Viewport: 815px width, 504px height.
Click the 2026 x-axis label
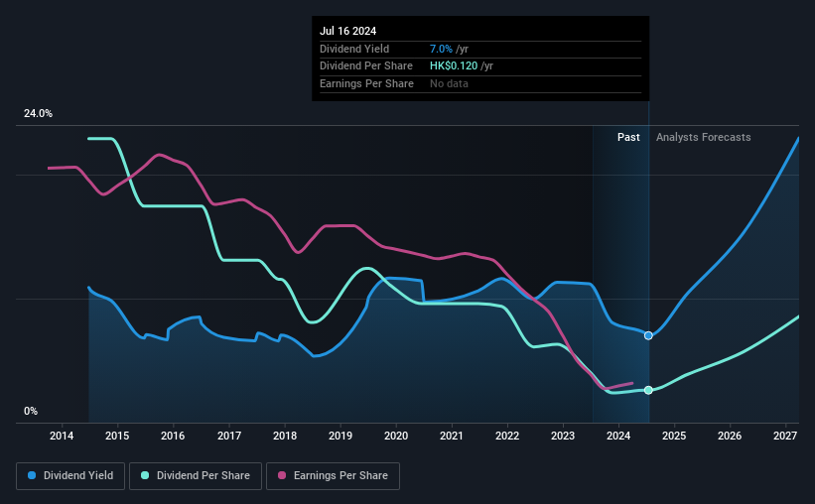point(730,436)
